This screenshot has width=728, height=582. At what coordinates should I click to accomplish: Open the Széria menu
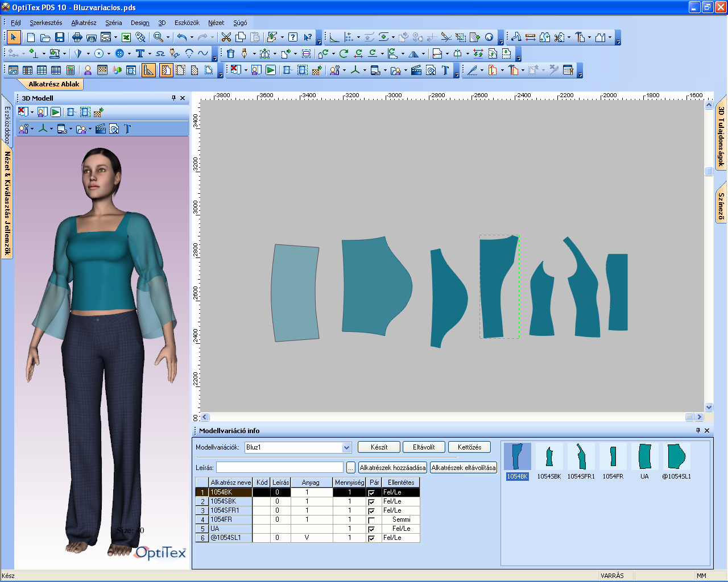click(x=113, y=23)
